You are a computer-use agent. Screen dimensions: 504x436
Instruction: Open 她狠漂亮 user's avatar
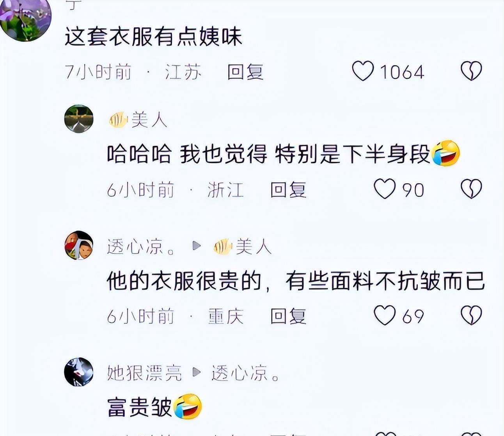79,372
